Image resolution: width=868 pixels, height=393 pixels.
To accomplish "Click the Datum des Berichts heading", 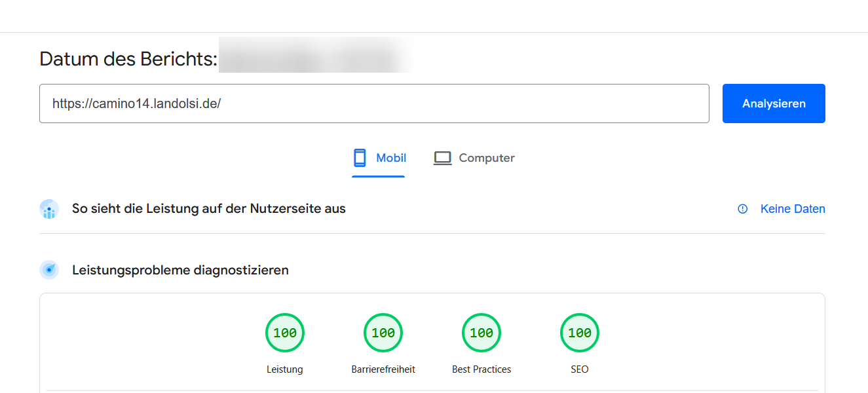I will tap(128, 59).
